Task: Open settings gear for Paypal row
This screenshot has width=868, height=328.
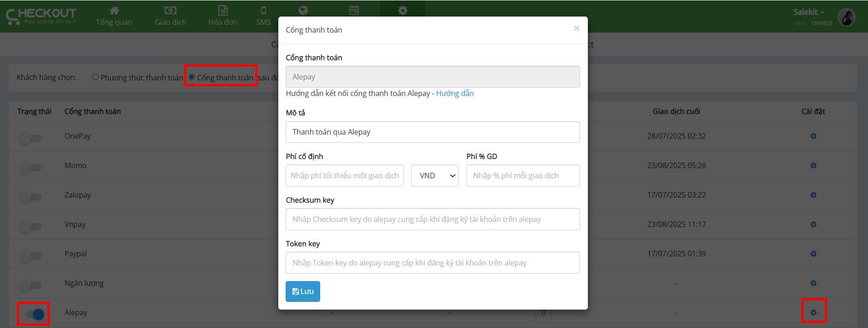Action: tap(813, 254)
